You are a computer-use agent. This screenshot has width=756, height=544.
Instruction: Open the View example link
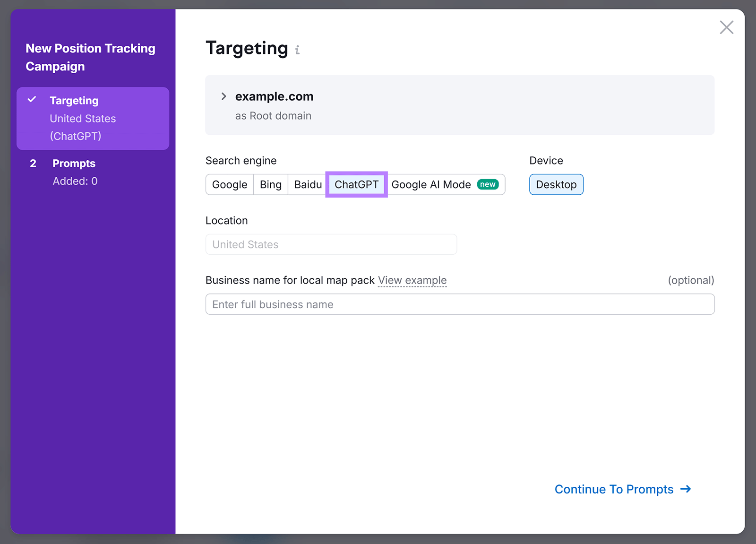tap(412, 280)
